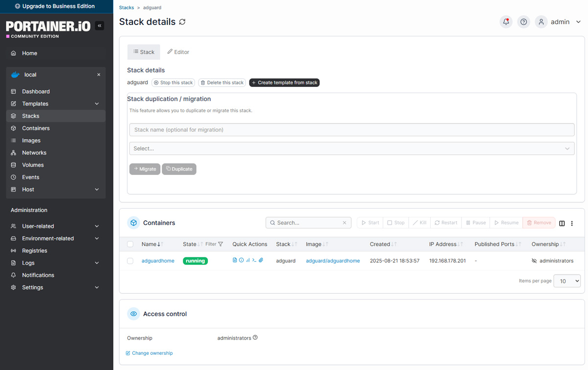Open the help question mark icon
This screenshot has width=588, height=370.
[524, 22]
